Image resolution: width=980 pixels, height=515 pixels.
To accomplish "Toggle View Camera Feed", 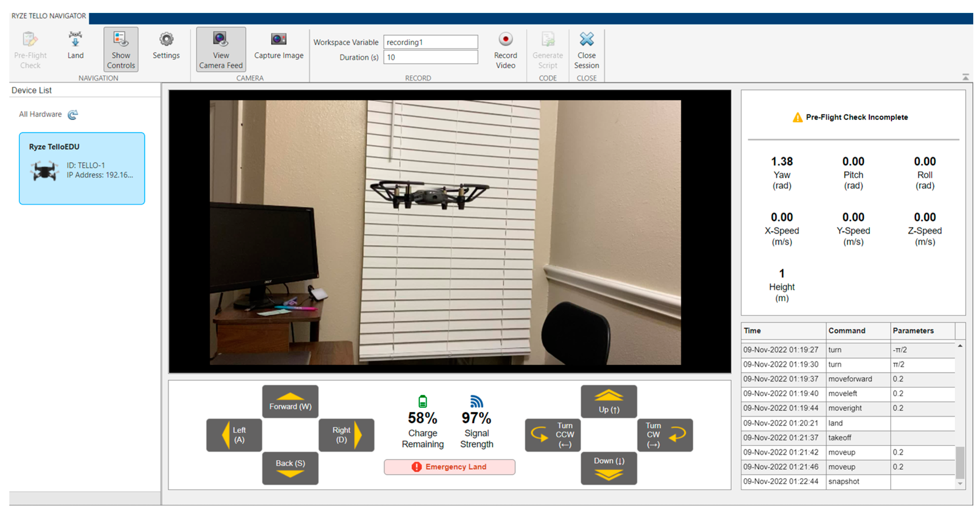I will point(221,49).
